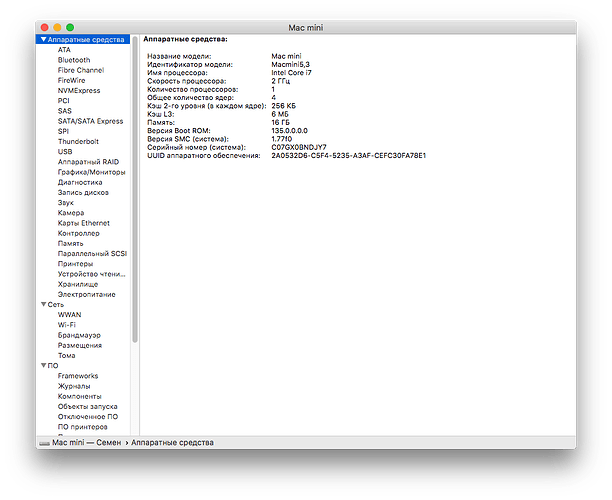Close the window with red button

[44, 27]
